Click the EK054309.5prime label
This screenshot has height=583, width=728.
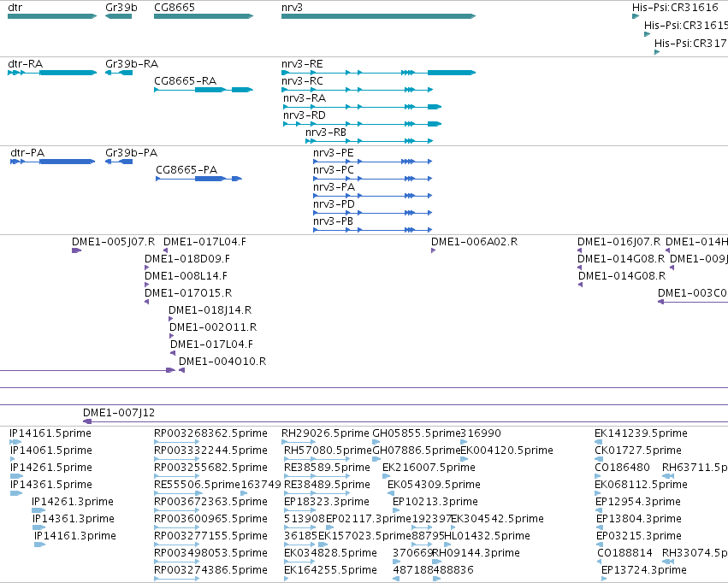tap(434, 485)
